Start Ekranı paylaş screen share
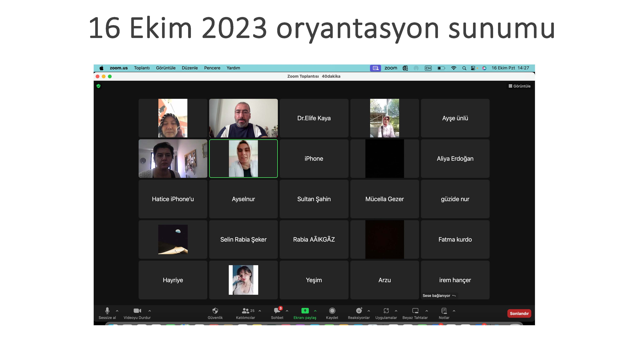Viewport: 644px width, 362px height. pos(305,313)
